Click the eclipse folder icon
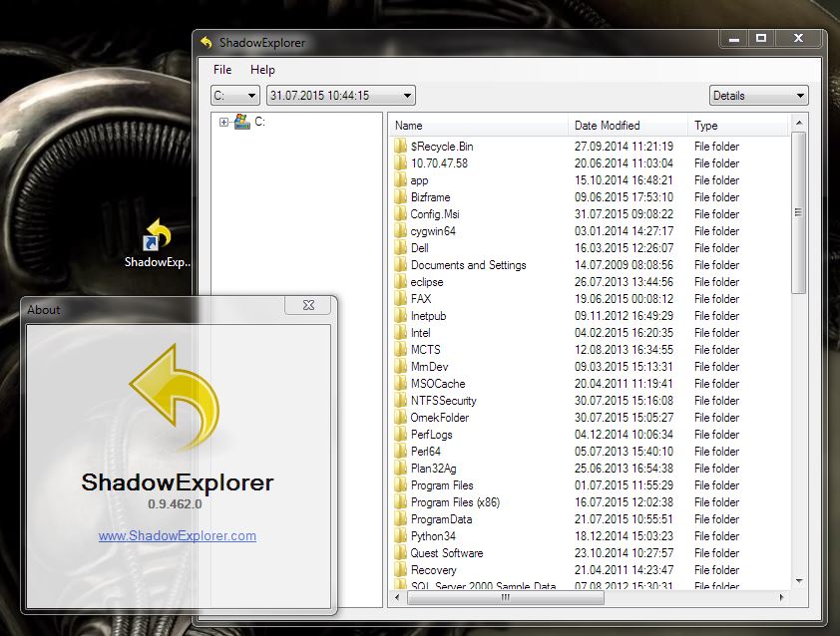Image resolution: width=840 pixels, height=636 pixels. point(400,282)
